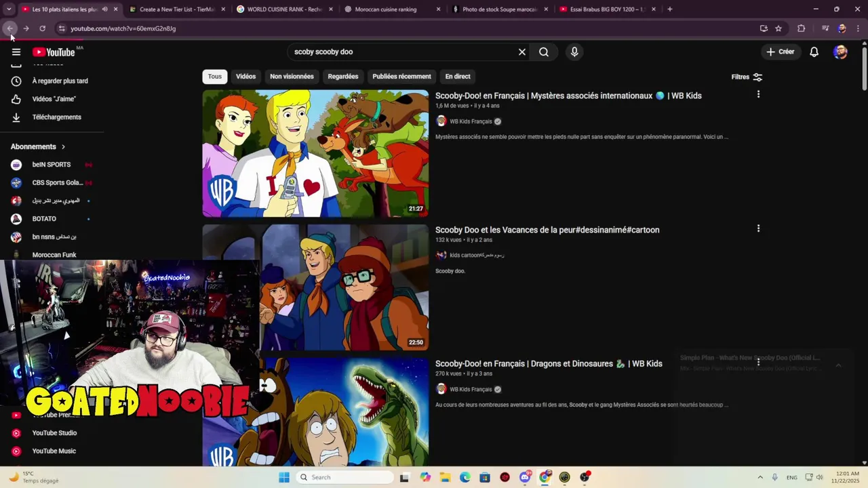
Task: Reload the page with refresh icon
Action: 42,28
